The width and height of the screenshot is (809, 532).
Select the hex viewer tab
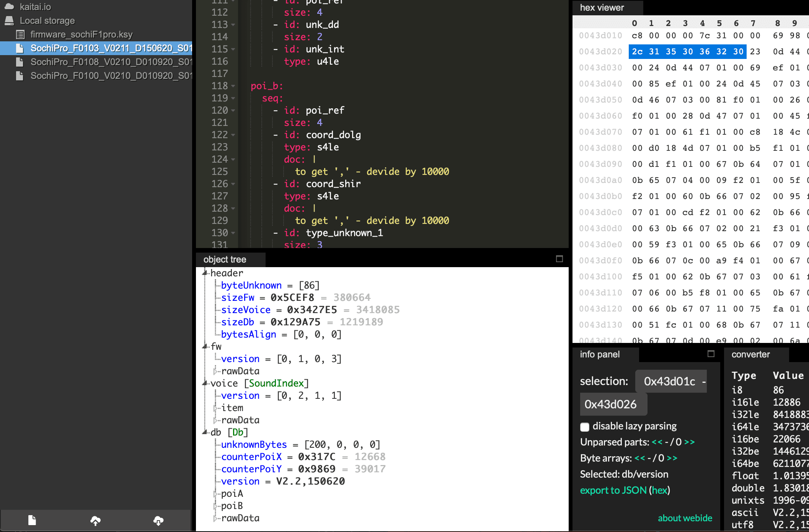tap(602, 8)
